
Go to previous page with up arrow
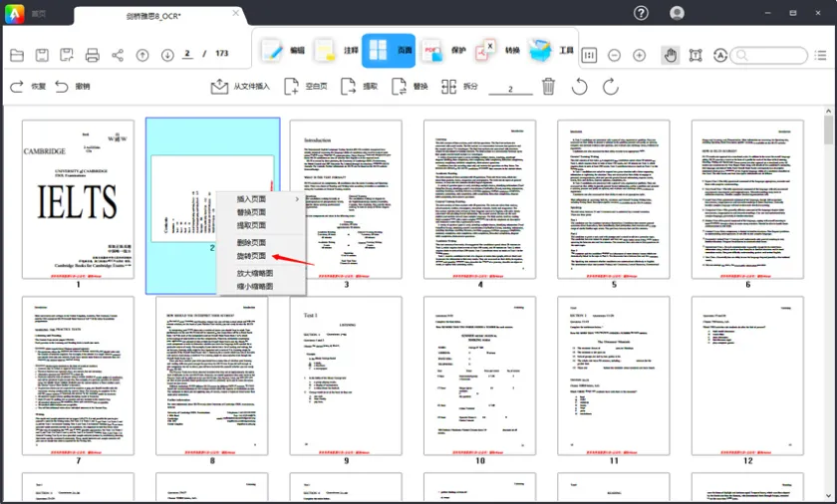point(142,55)
